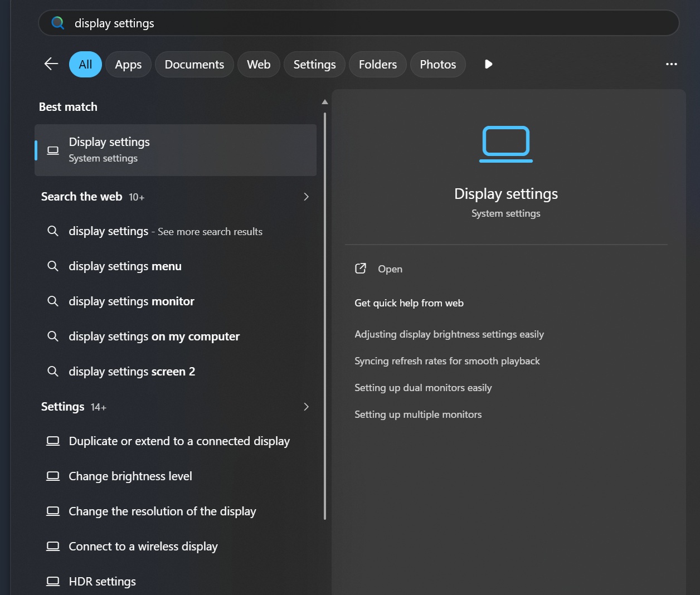Click the laptop icon beside Duplicate or extend
Screen dimensions: 700x595
click(53, 441)
